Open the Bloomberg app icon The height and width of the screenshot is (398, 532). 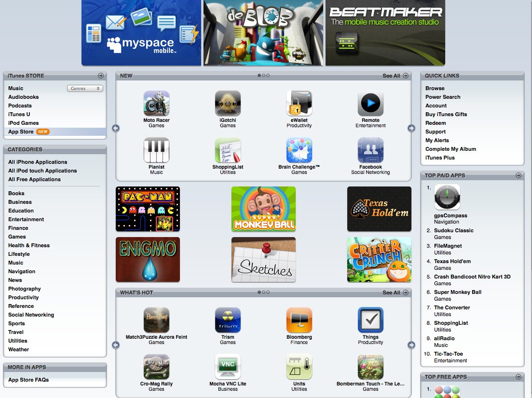coord(299,320)
